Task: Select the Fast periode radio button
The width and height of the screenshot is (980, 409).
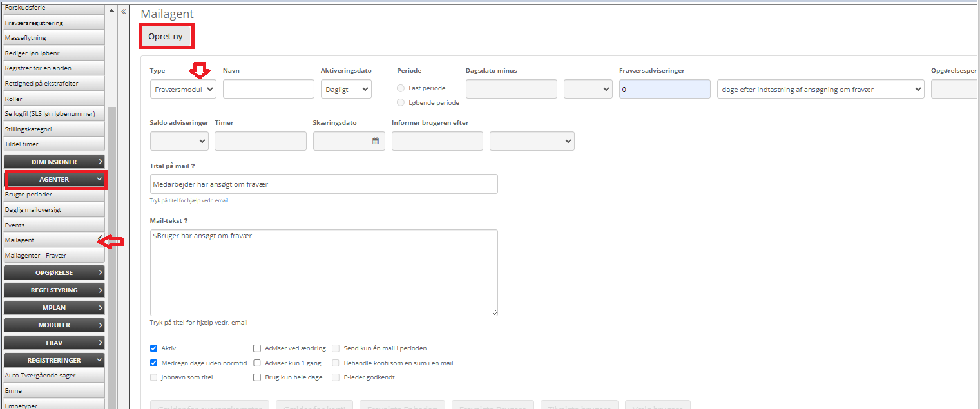Action: pos(401,88)
